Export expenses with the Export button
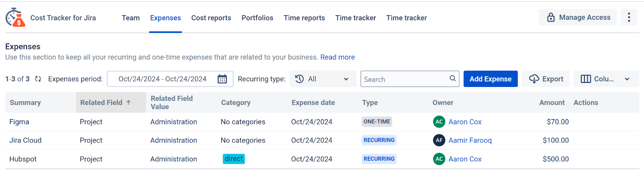 (x=546, y=79)
